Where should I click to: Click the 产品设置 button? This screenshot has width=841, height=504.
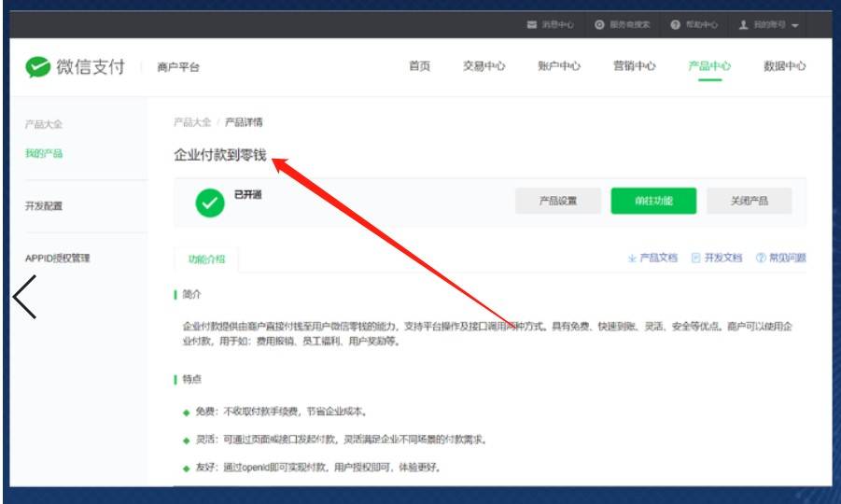click(558, 201)
